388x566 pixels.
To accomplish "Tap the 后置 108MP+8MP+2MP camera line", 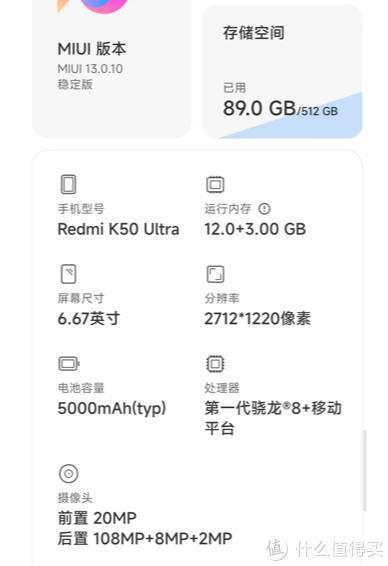I will click(145, 538).
